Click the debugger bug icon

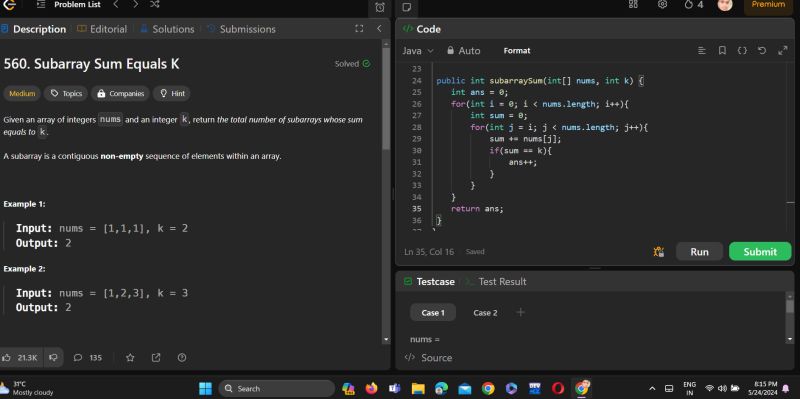click(659, 252)
